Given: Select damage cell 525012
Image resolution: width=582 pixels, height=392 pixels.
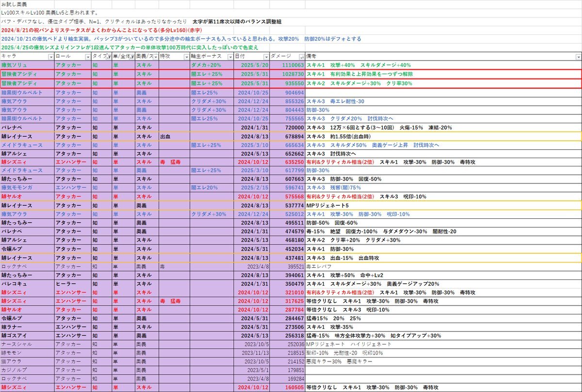Looking at the screenshot, I should point(287,214).
